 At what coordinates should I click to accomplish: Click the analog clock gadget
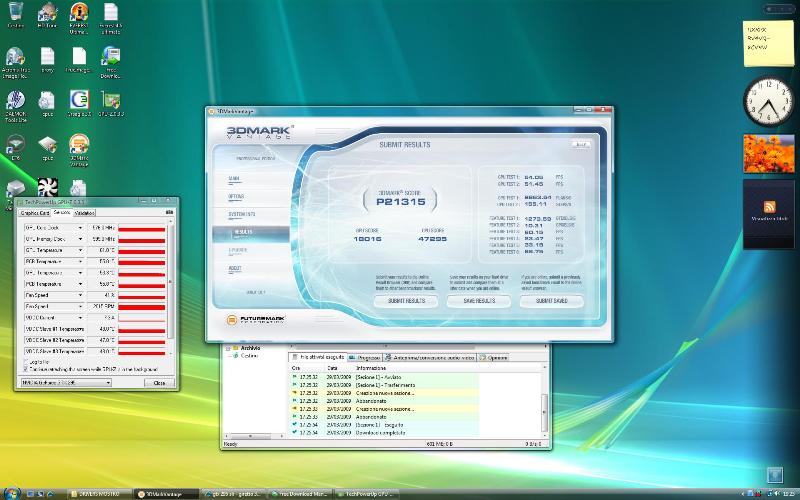pyautogui.click(x=768, y=101)
